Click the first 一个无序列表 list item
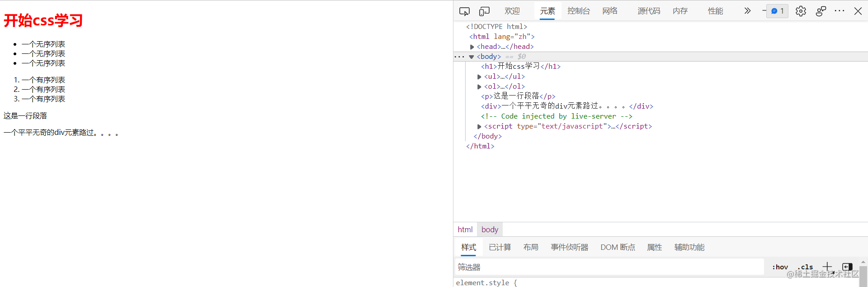The height and width of the screenshot is (287, 868). coord(43,44)
